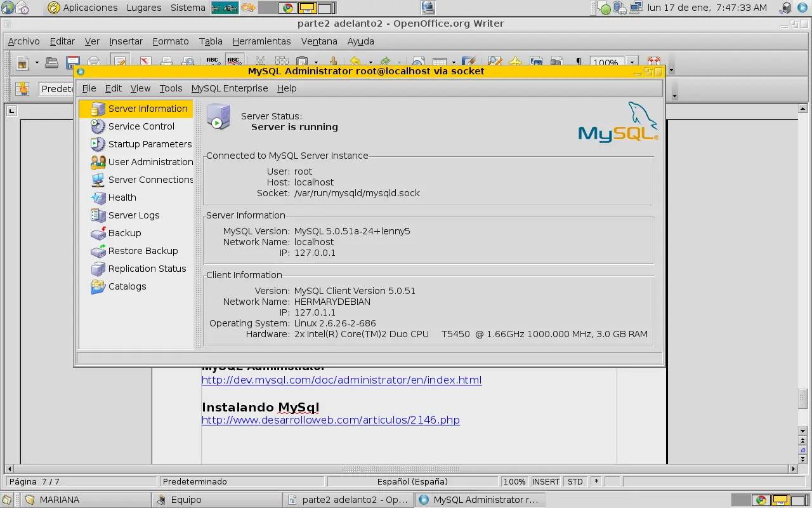This screenshot has width=812, height=508.
Task: Open the Server Information section in MySQL Administrator
Action: coord(136,109)
